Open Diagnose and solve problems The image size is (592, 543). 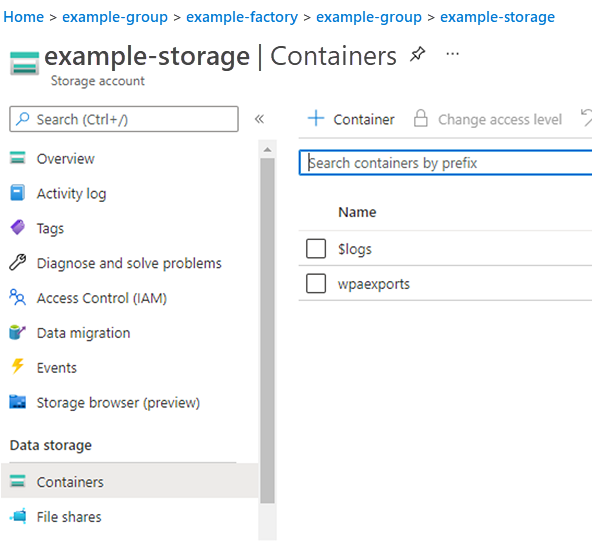129,263
